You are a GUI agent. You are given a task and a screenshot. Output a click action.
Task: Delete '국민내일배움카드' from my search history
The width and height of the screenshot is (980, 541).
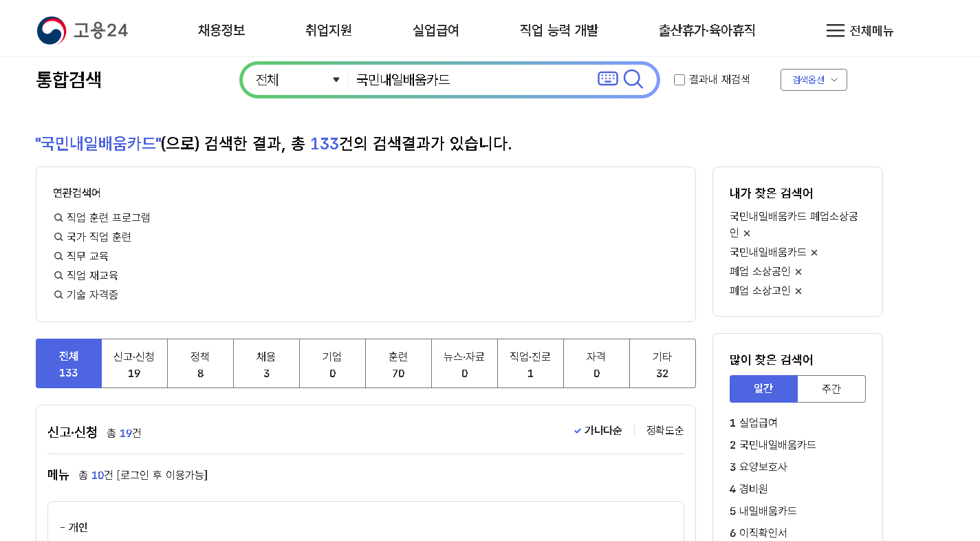(814, 253)
